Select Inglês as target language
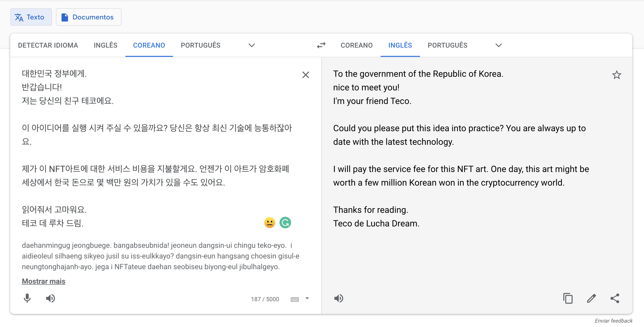 400,45
